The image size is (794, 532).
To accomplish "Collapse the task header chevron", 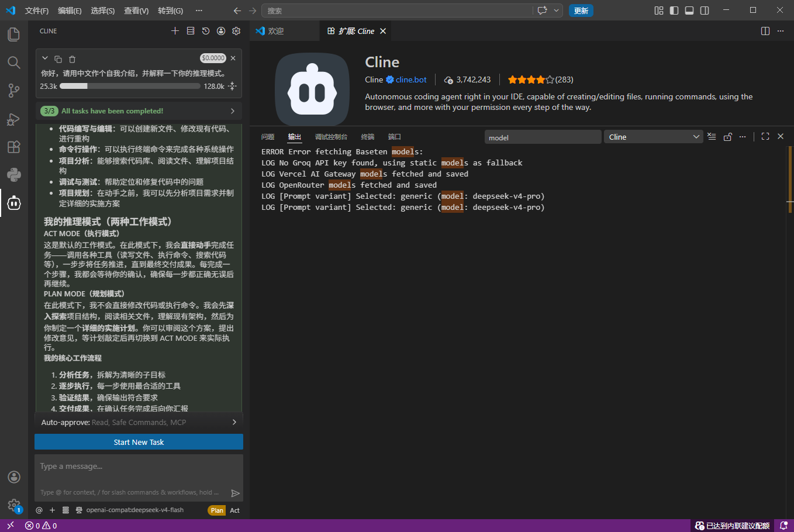I will point(45,58).
